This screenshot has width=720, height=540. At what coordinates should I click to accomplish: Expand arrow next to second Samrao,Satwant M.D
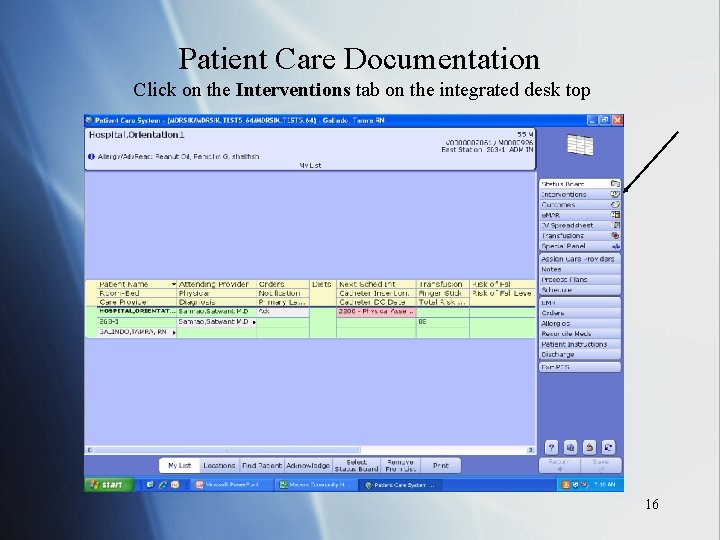[x=254, y=322]
